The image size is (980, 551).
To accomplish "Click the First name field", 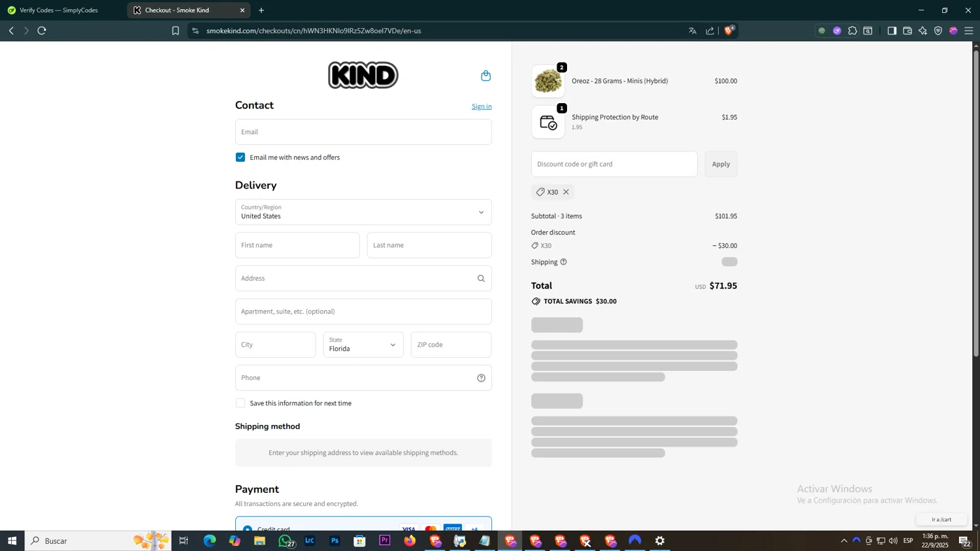I will 297,245.
